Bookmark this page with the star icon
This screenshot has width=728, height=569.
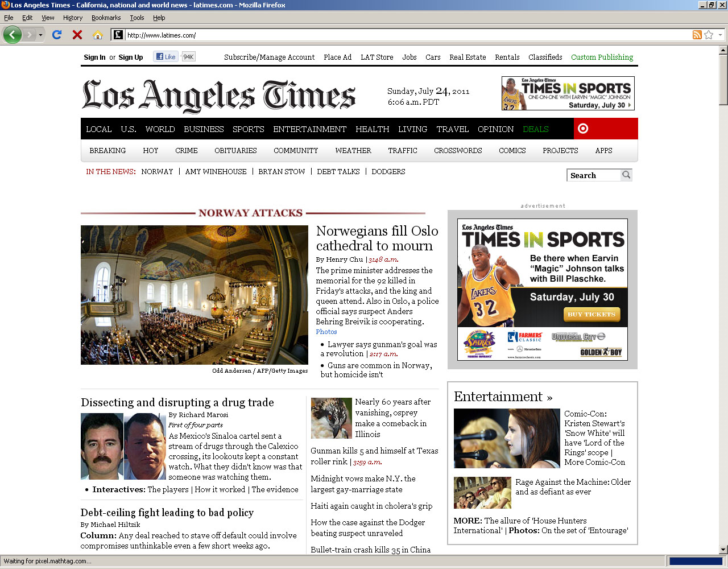709,35
